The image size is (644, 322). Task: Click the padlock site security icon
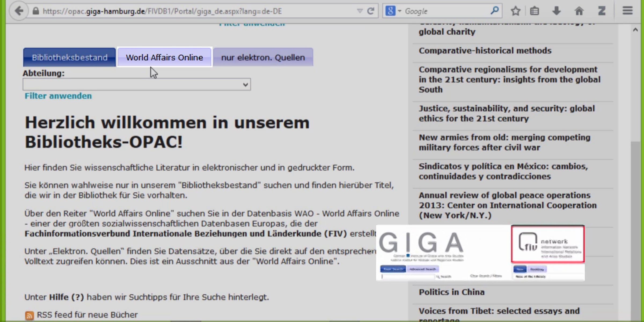tap(36, 11)
